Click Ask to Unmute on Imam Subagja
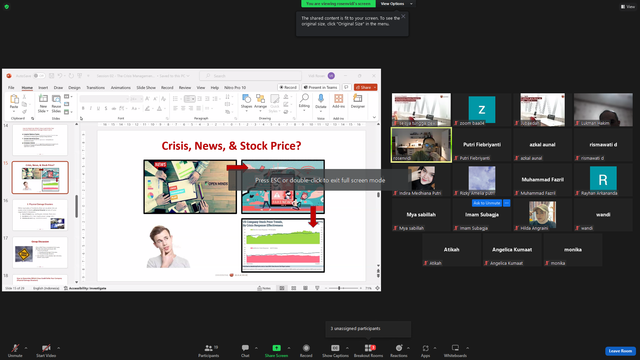Image resolution: width=640 pixels, height=360 pixels. pyautogui.click(x=487, y=203)
